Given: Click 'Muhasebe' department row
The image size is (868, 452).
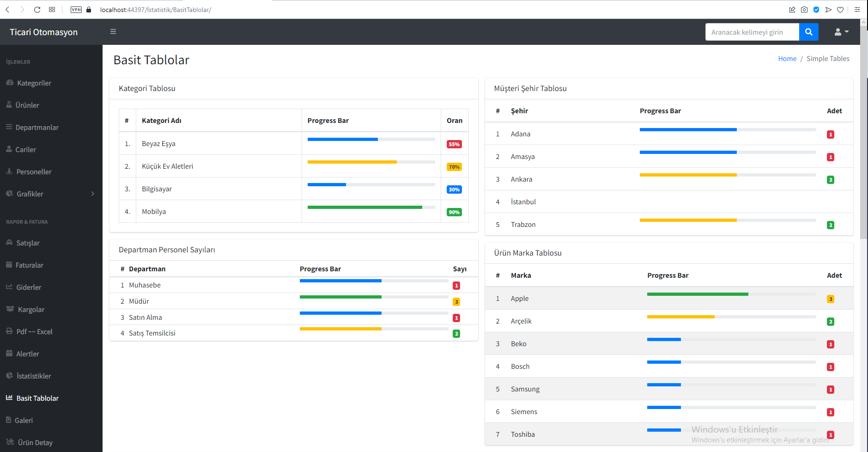Looking at the screenshot, I should tap(294, 285).
